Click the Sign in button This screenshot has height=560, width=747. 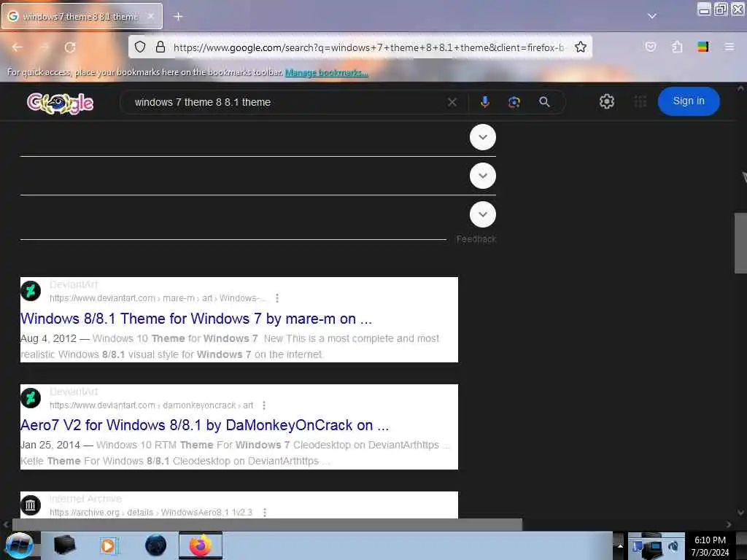coord(689,101)
